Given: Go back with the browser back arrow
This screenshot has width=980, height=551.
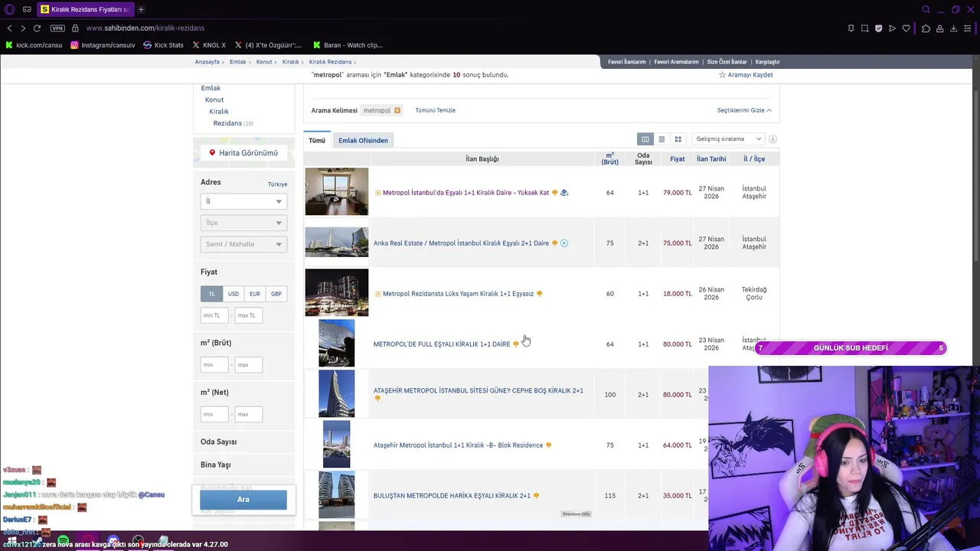Looking at the screenshot, I should [x=9, y=28].
